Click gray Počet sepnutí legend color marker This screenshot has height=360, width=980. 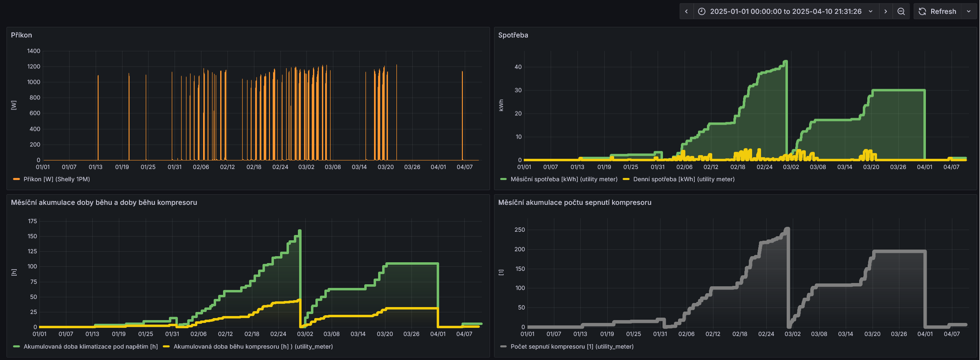pos(503,347)
